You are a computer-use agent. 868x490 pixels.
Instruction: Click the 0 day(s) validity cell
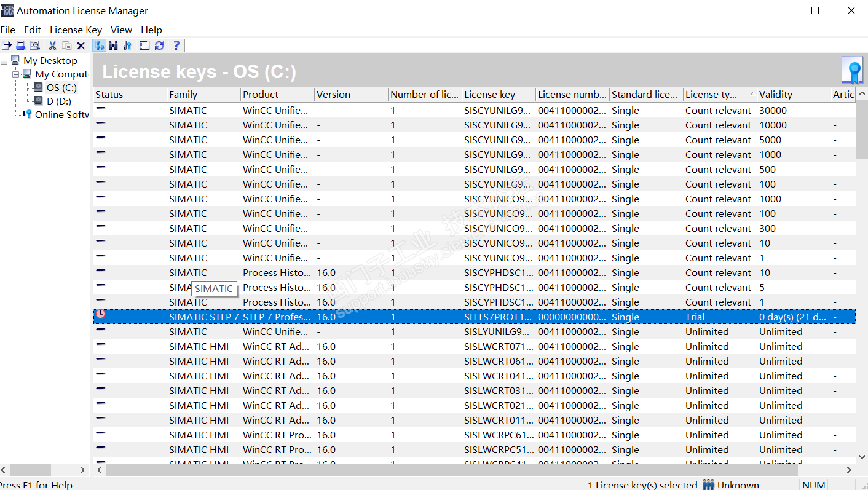[x=793, y=317]
